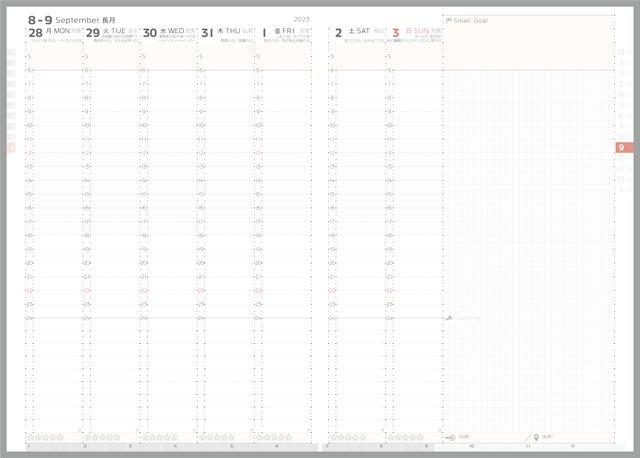Click the Small Goal flag icon

[449, 20]
